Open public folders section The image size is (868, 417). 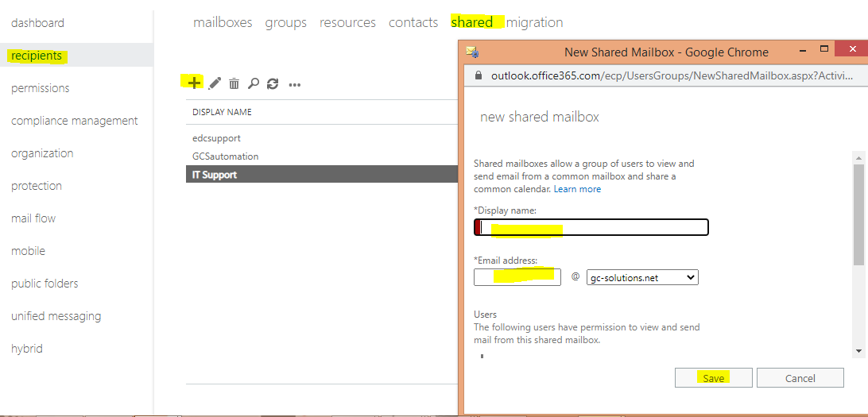[45, 283]
